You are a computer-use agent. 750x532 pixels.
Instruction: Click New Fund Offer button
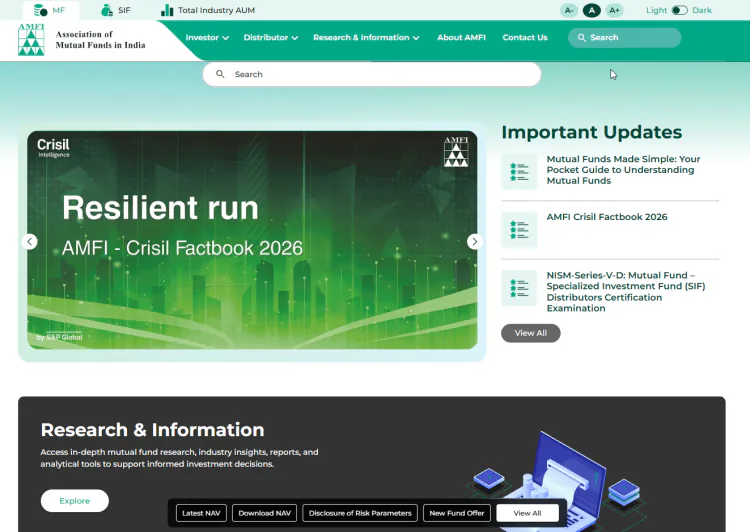(x=457, y=513)
